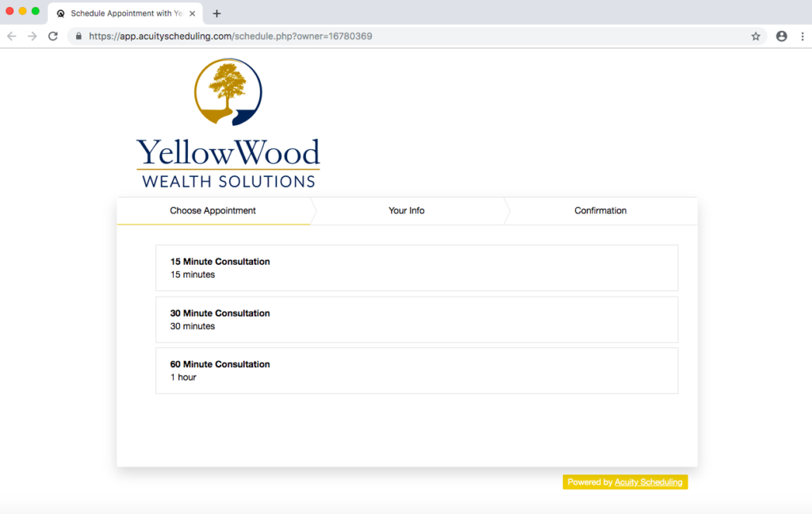Maximize the browser window with green button
Screen dimensions: 812x514
click(x=36, y=11)
